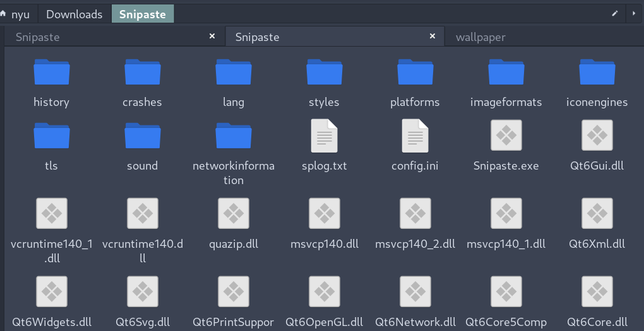Click the config.ini file name
Screen dimensions: 644x331
tap(415, 166)
